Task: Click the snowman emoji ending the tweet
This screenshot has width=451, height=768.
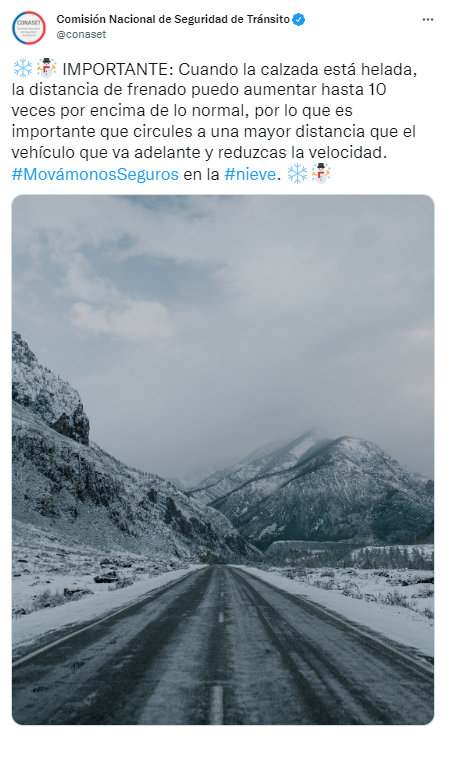Action: (321, 174)
